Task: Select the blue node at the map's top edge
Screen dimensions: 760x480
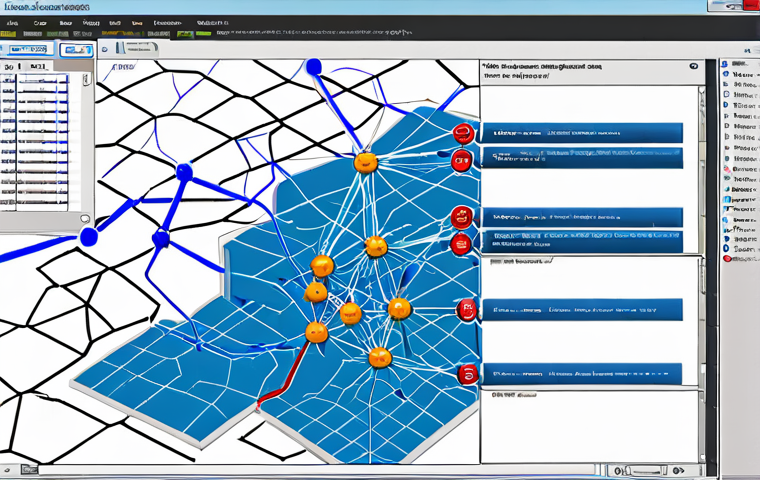Action: 313,67
